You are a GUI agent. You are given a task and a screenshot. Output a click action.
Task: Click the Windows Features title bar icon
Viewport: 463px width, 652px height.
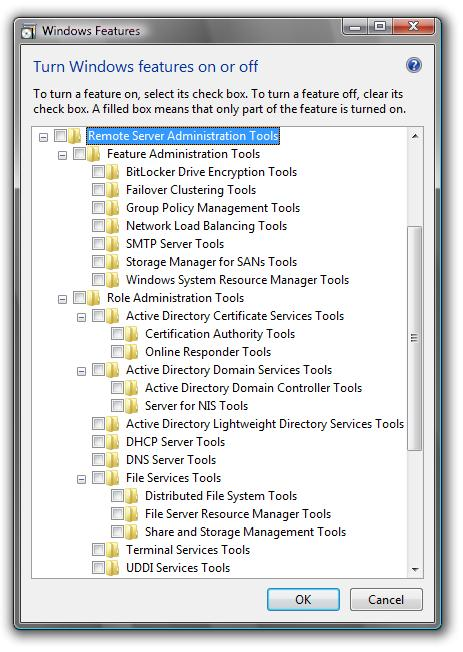click(28, 32)
